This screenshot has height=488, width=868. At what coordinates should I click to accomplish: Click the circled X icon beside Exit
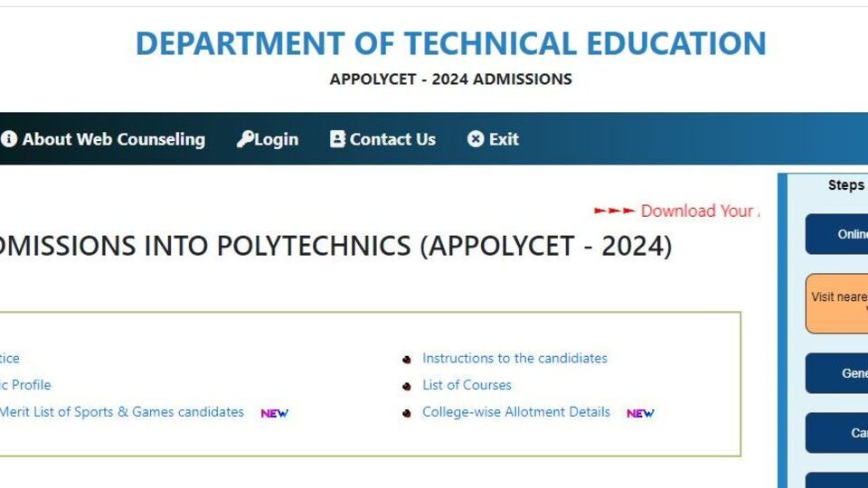point(475,139)
